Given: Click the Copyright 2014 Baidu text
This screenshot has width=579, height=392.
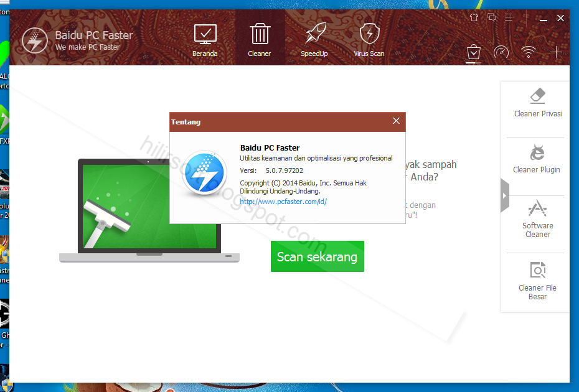Looking at the screenshot, I should pyautogui.click(x=303, y=187).
